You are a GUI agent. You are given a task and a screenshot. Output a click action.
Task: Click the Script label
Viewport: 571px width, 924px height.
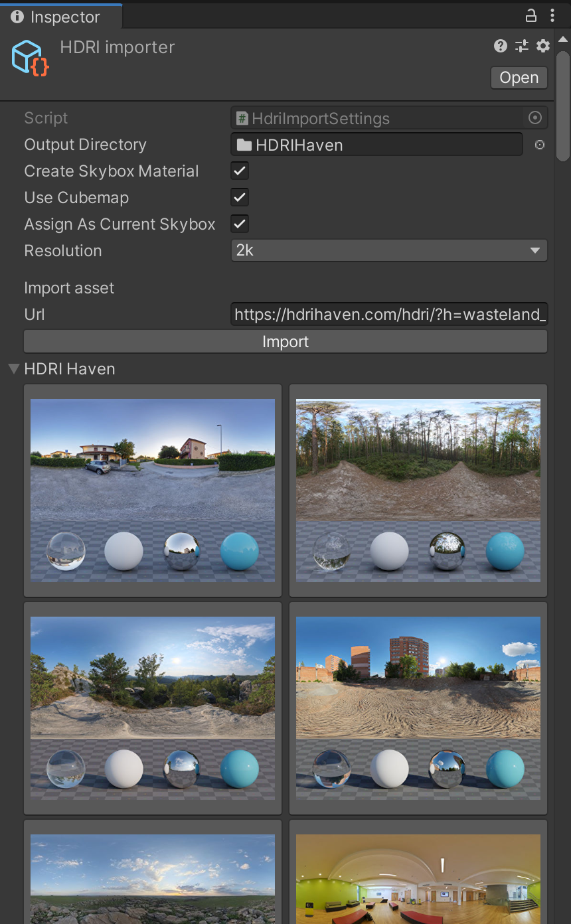(x=46, y=118)
